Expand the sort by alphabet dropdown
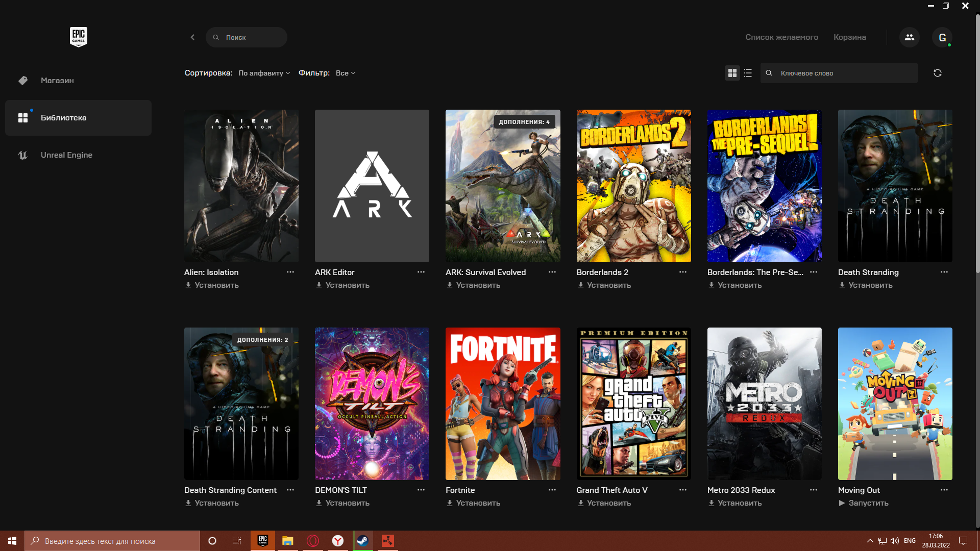The width and height of the screenshot is (980, 551). tap(264, 73)
